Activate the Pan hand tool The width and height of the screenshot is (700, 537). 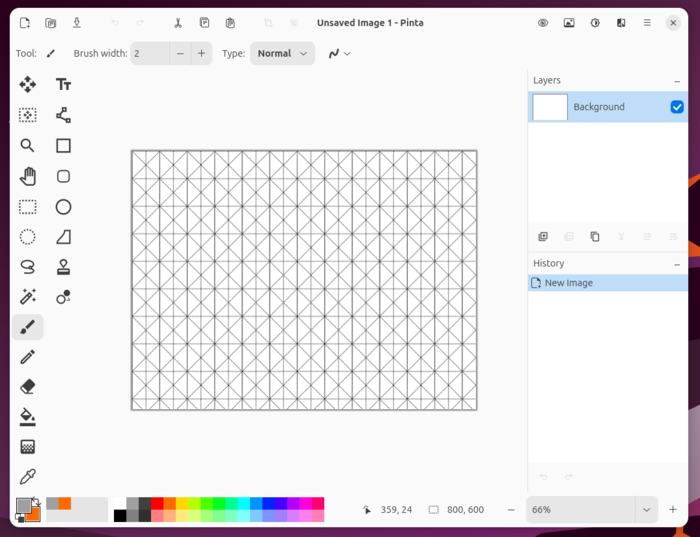pos(28,177)
